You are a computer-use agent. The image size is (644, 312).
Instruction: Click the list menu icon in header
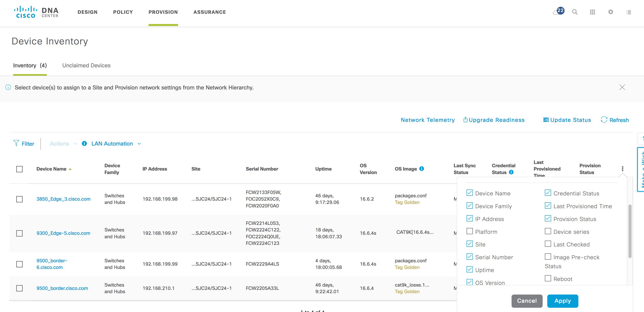pos(628,12)
